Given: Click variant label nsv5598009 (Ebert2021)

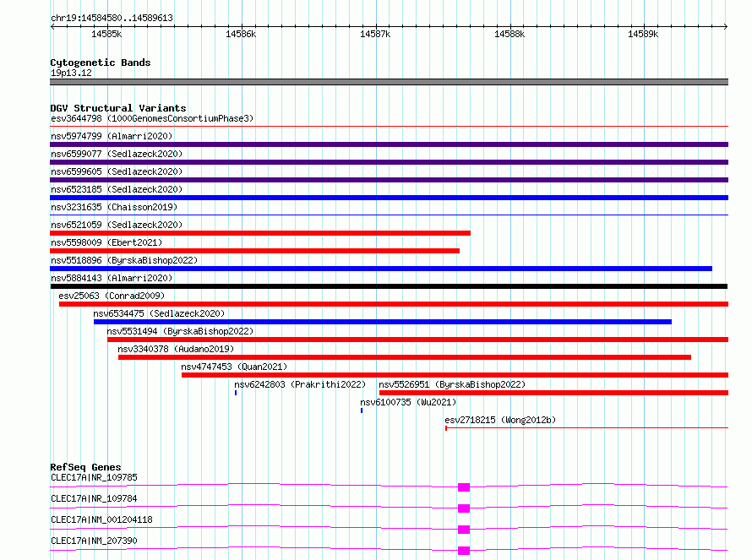Looking at the screenshot, I should point(106,242).
